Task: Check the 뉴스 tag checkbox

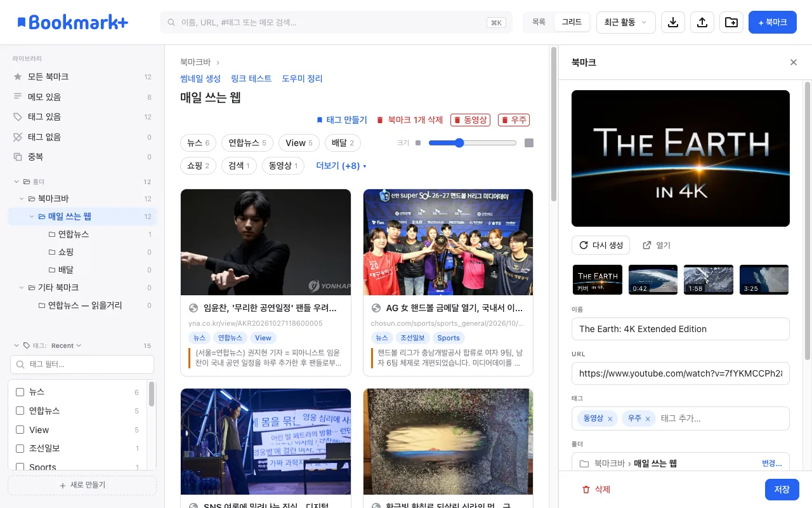Action: click(20, 392)
